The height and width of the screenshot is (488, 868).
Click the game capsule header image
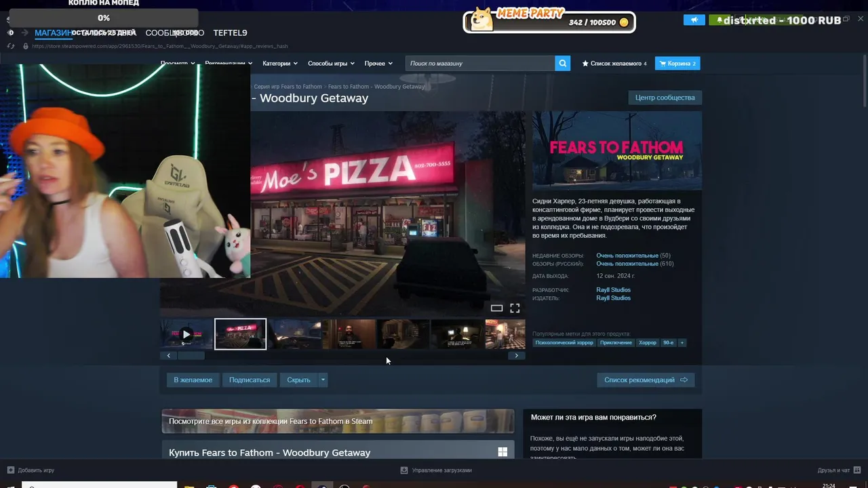(617, 150)
